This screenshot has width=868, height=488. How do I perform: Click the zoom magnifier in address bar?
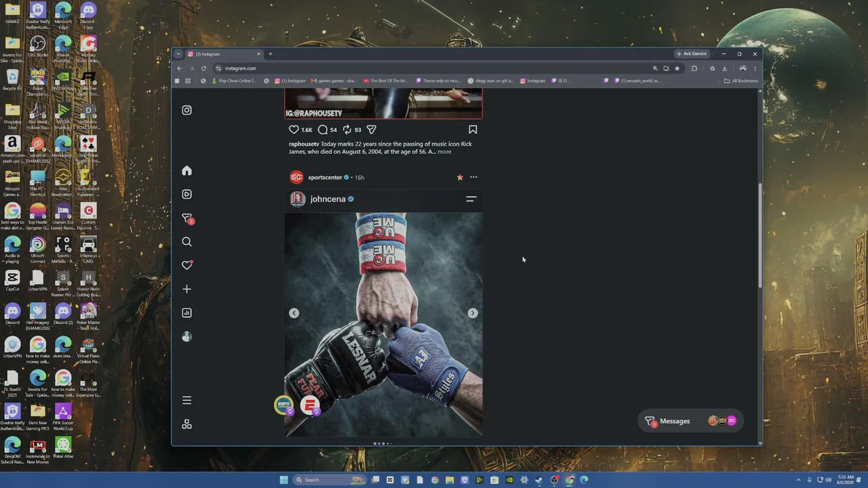[x=655, y=68]
